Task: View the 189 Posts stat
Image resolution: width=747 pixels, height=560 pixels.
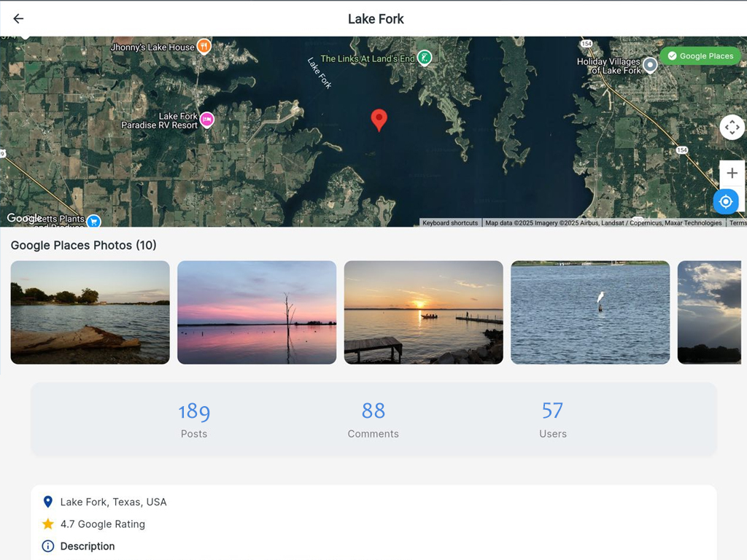Action: click(194, 419)
